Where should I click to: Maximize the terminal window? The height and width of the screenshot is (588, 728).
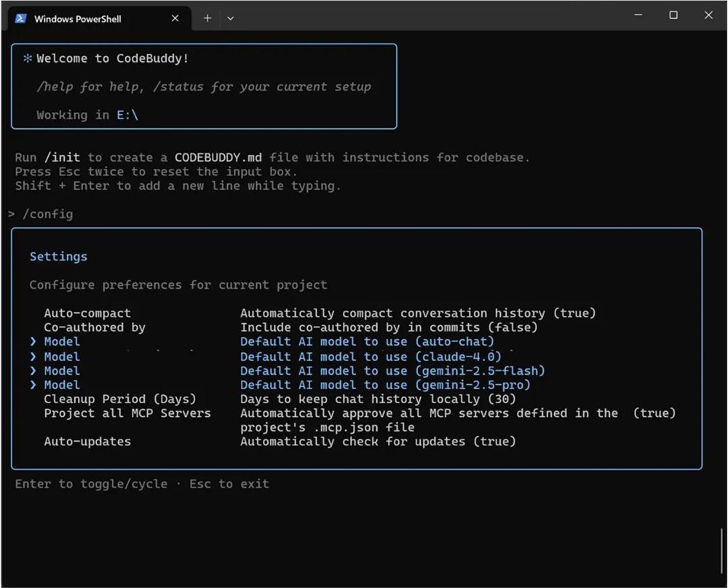[673, 15]
